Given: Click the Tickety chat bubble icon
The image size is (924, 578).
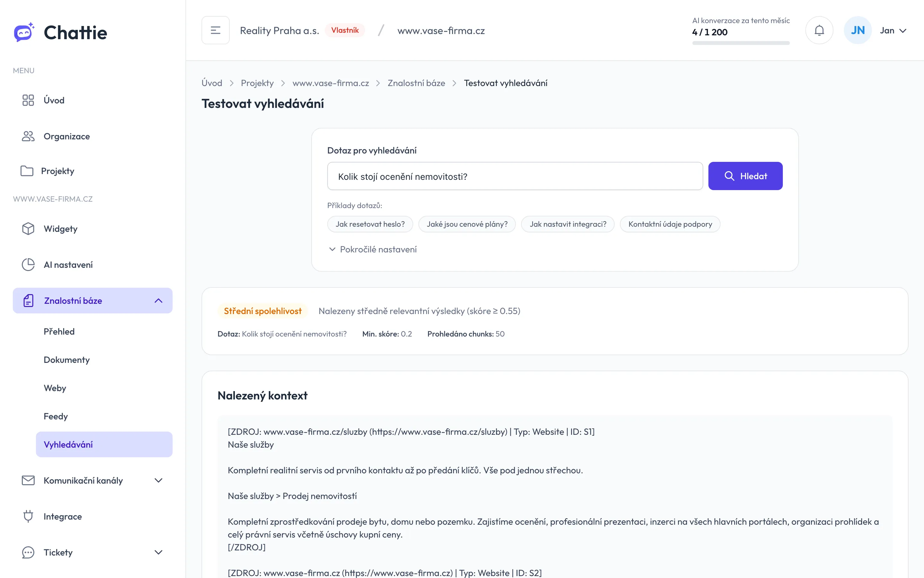Looking at the screenshot, I should pos(28,552).
